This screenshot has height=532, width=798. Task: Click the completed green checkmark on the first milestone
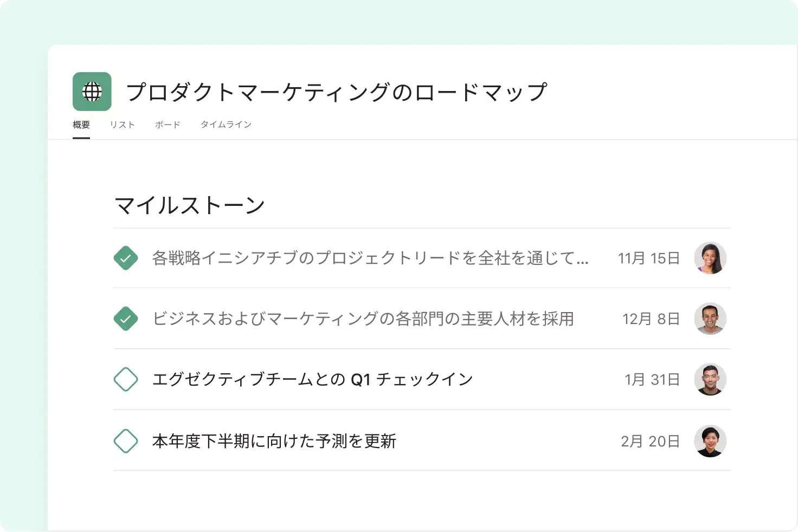pos(126,258)
